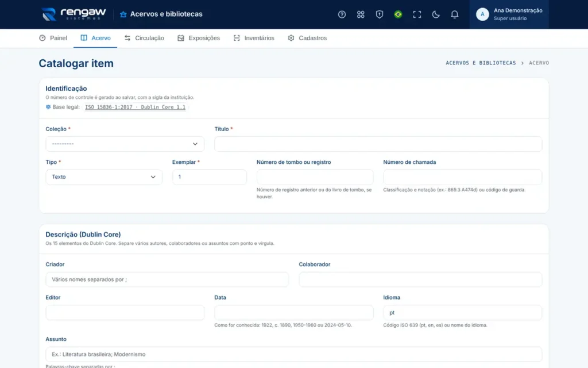Click the ACERVOS E BIBLIOTECAS breadcrumb link

pos(481,63)
